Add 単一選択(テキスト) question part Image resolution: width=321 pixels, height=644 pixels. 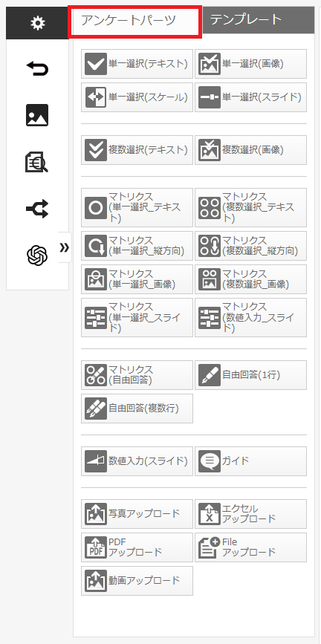click(137, 64)
